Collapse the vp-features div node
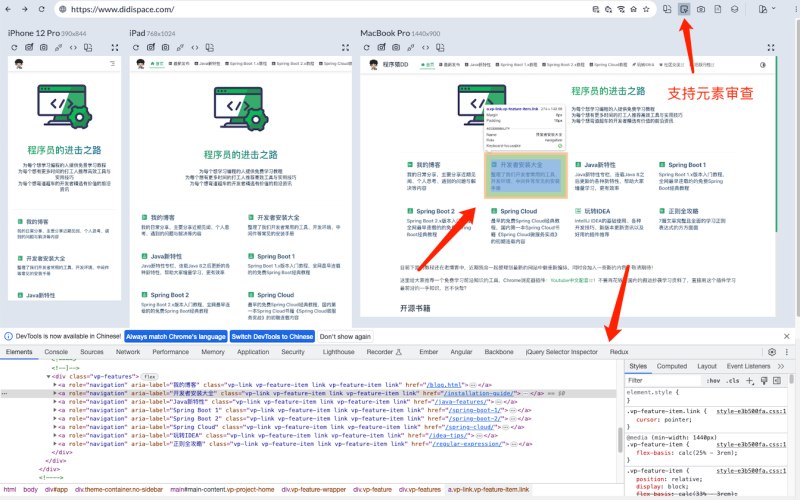This screenshot has height=500, width=800. pos(48,377)
